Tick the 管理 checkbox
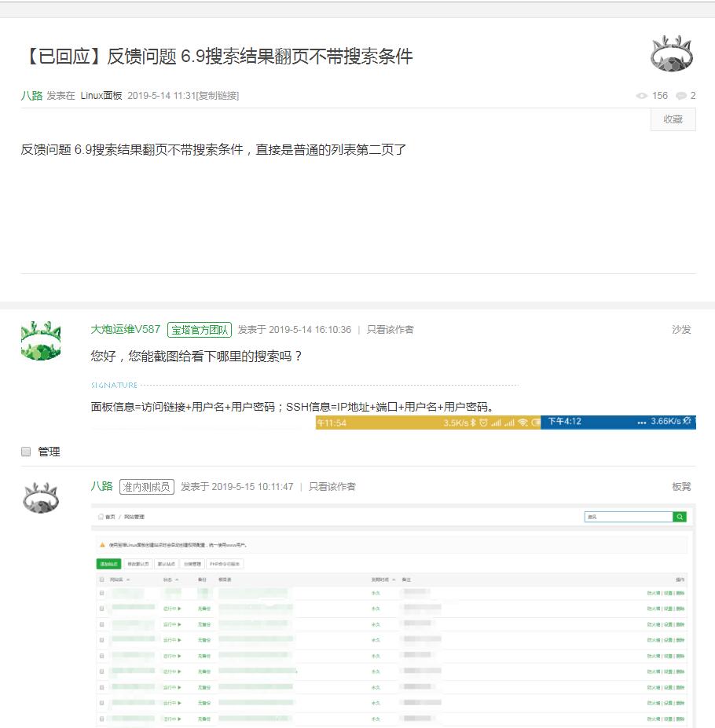 pyautogui.click(x=26, y=452)
